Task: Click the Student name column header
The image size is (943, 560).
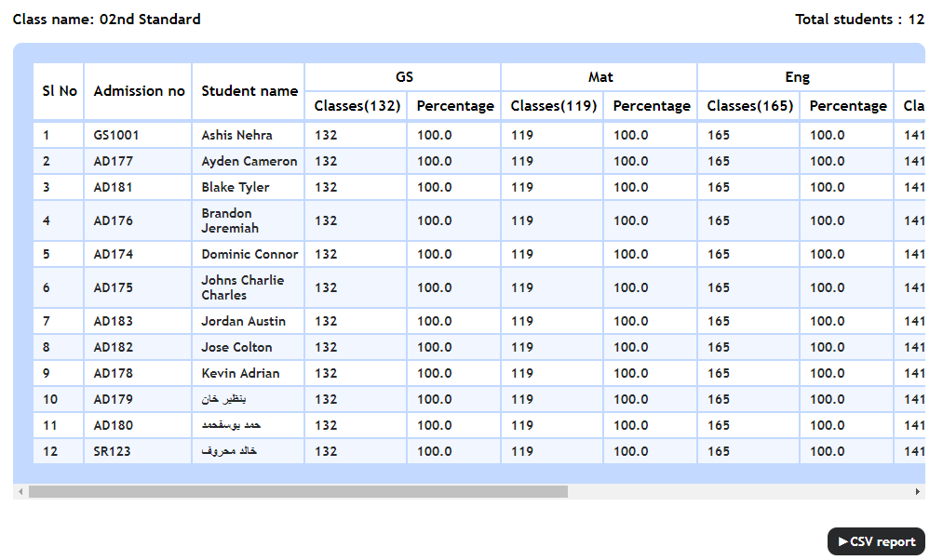Action: [249, 91]
